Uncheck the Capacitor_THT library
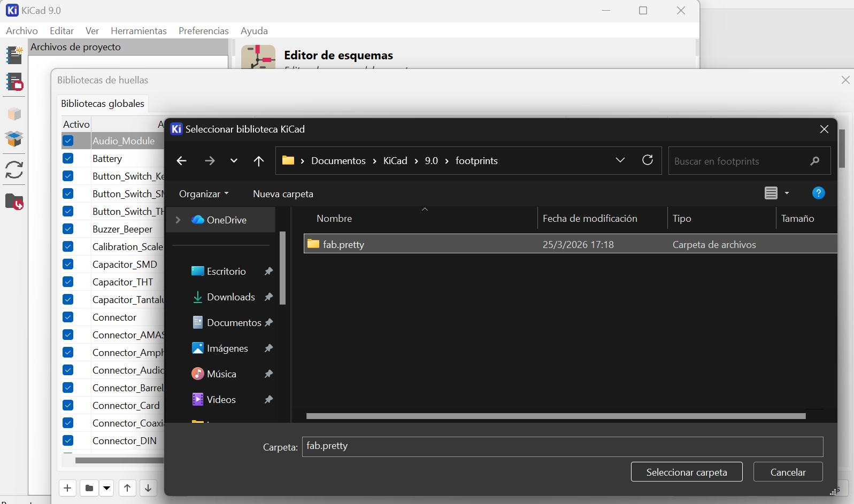 [x=68, y=282]
